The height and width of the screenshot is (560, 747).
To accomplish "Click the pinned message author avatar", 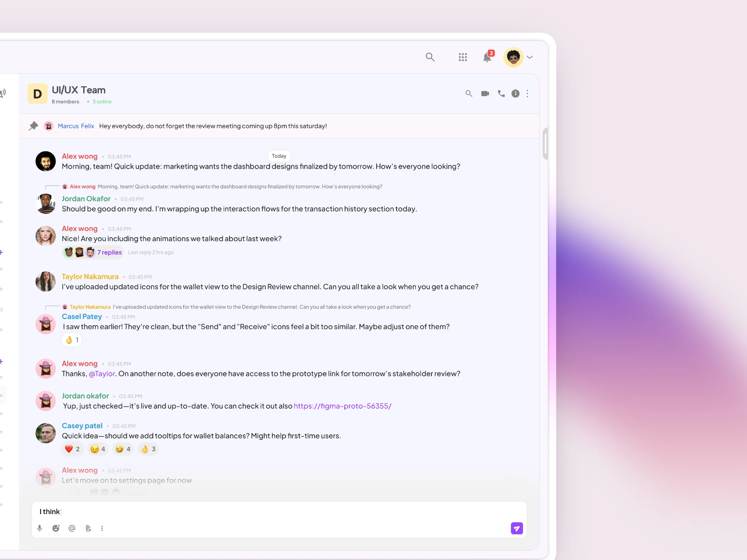I will point(49,126).
